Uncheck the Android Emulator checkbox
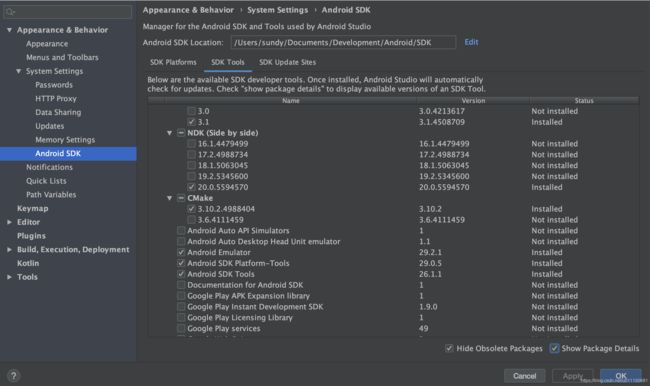 point(181,252)
